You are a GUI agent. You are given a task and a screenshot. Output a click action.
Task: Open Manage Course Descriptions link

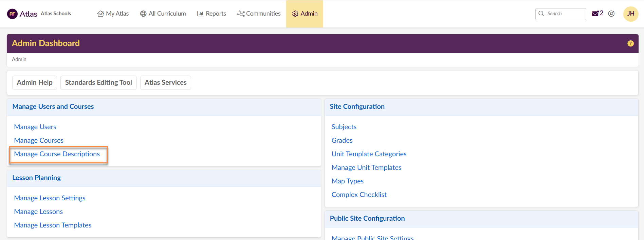pos(57,154)
